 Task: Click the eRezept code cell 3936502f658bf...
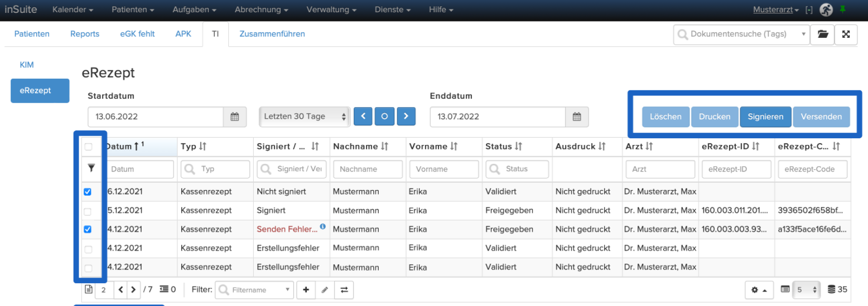click(812, 211)
